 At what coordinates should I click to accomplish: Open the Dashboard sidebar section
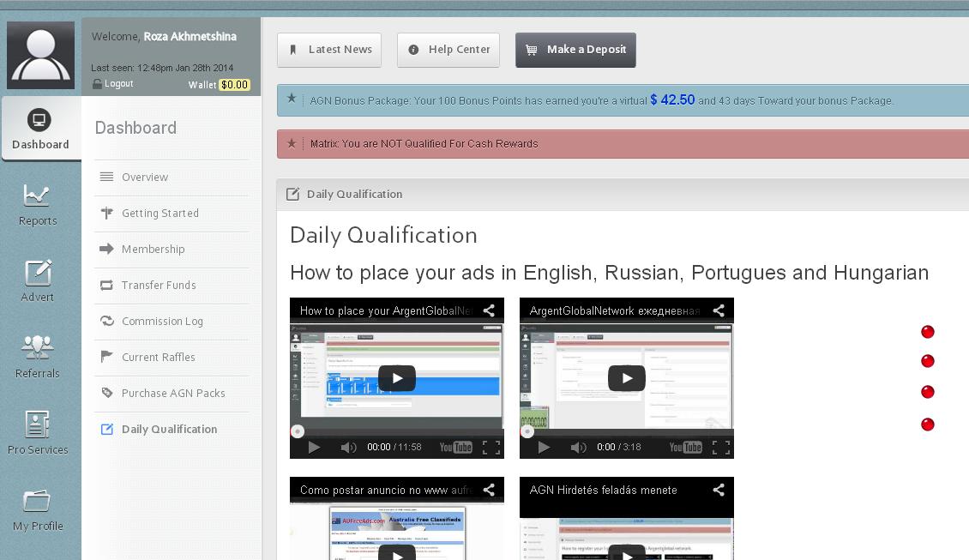tap(40, 129)
